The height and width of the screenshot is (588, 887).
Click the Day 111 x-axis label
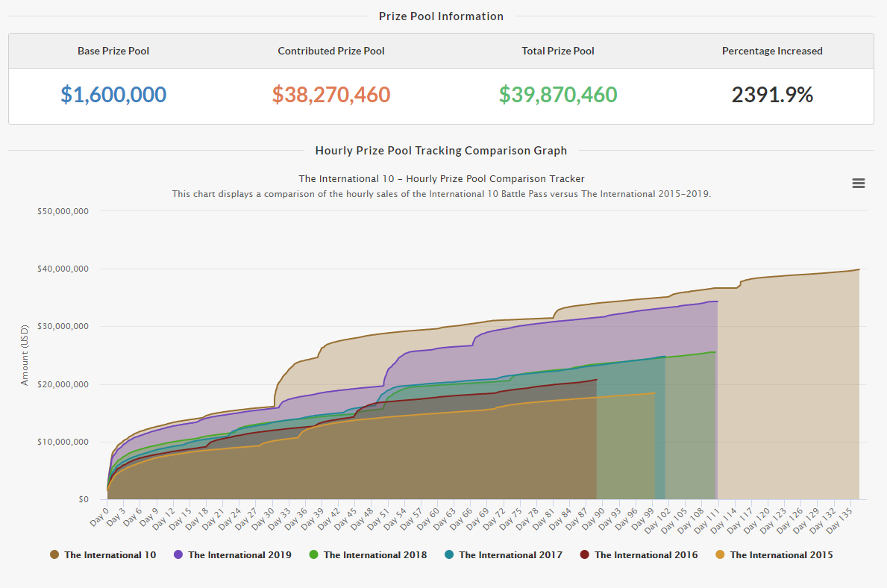pyautogui.click(x=707, y=520)
